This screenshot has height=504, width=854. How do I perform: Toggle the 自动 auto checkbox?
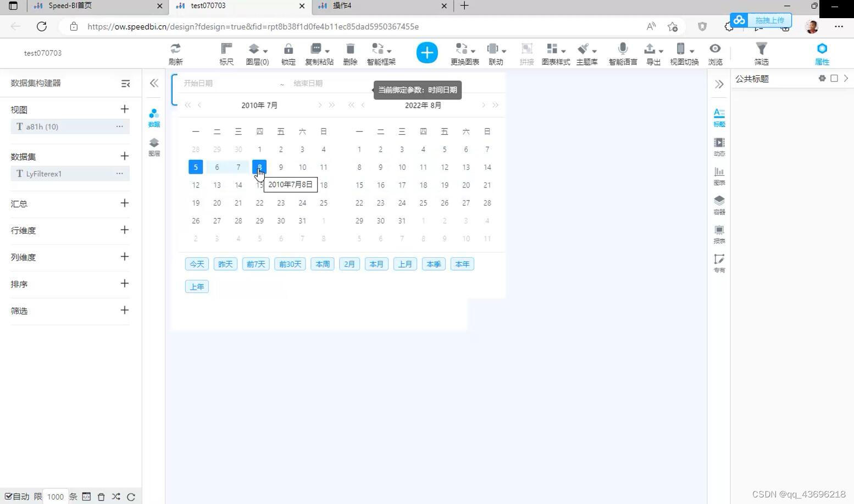(8, 496)
